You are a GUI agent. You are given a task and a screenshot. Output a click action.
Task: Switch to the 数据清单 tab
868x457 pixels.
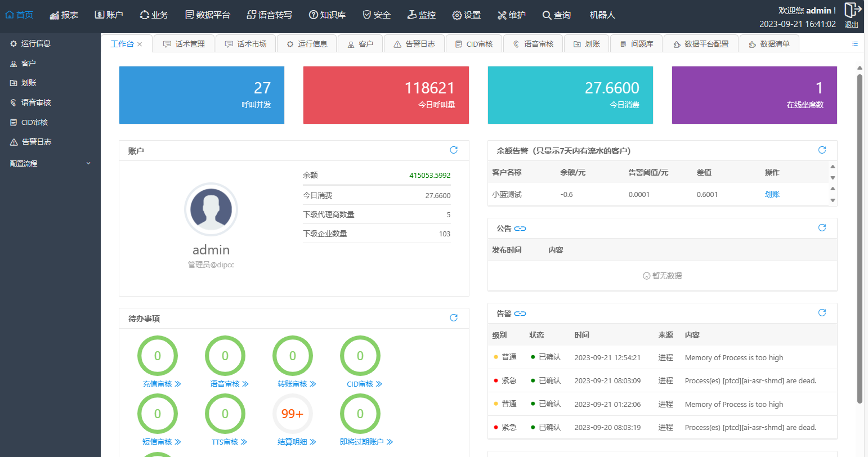point(769,44)
